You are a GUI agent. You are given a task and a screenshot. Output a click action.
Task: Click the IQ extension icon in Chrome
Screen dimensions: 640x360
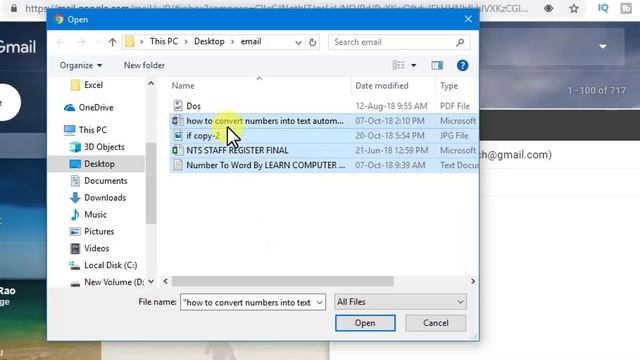[x=603, y=8]
